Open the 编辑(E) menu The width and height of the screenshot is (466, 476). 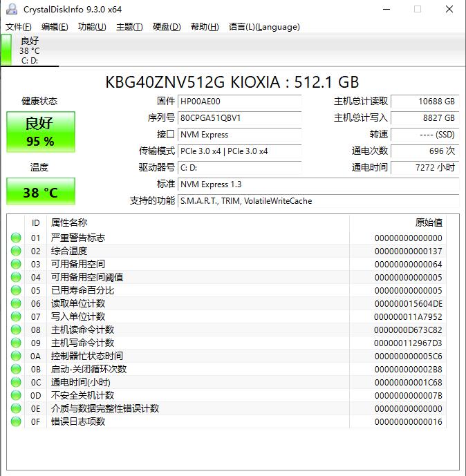click(x=55, y=27)
